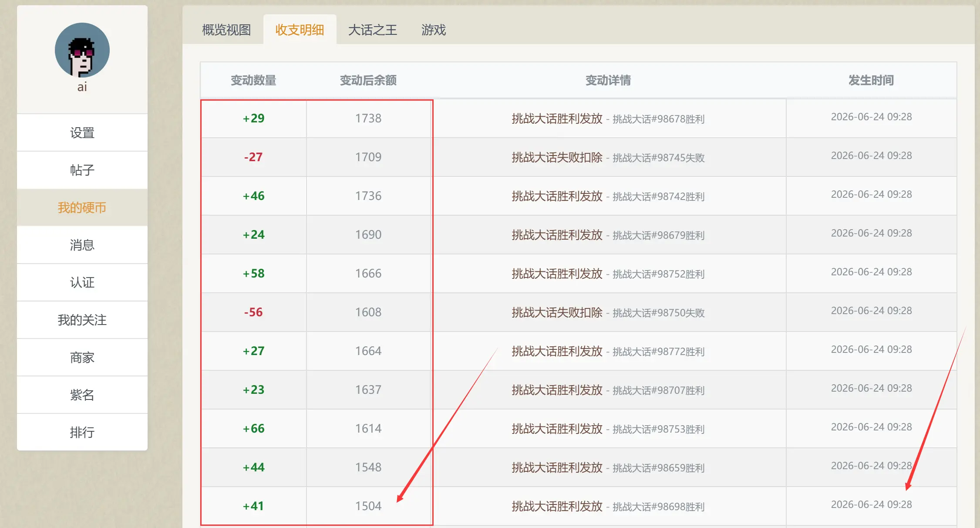Open 紫名 sidebar item

click(x=82, y=395)
